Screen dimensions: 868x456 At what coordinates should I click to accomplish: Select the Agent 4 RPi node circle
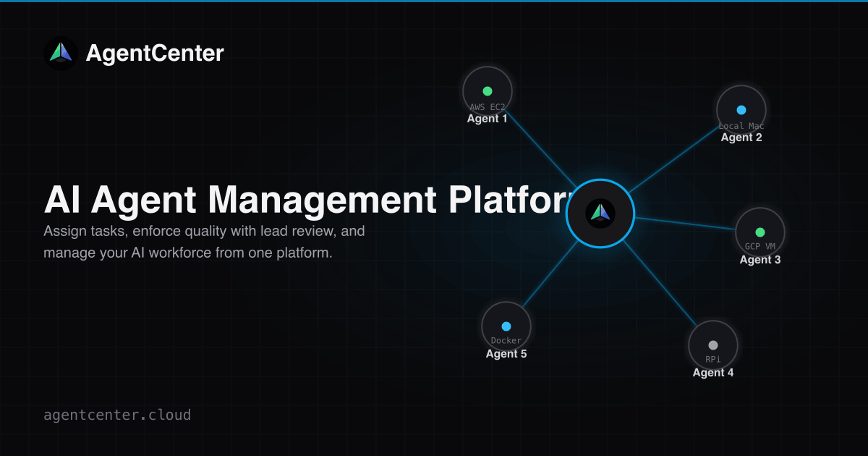click(x=713, y=345)
